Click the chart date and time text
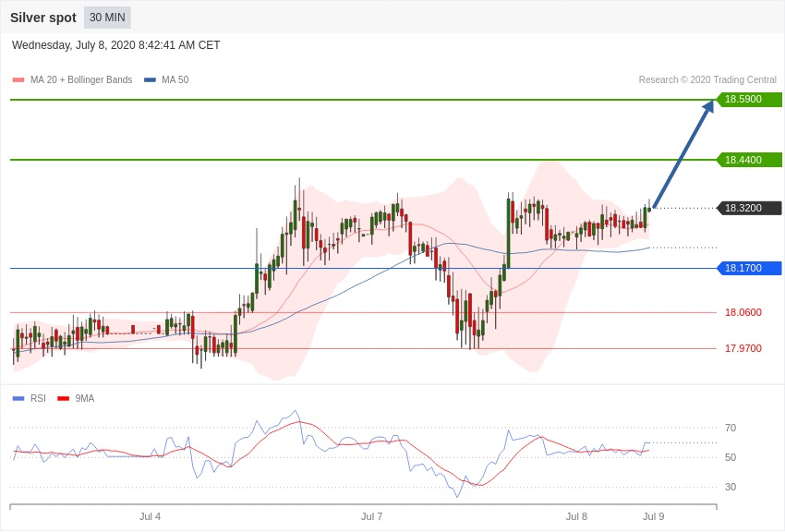The height and width of the screenshot is (532, 785). 116,45
